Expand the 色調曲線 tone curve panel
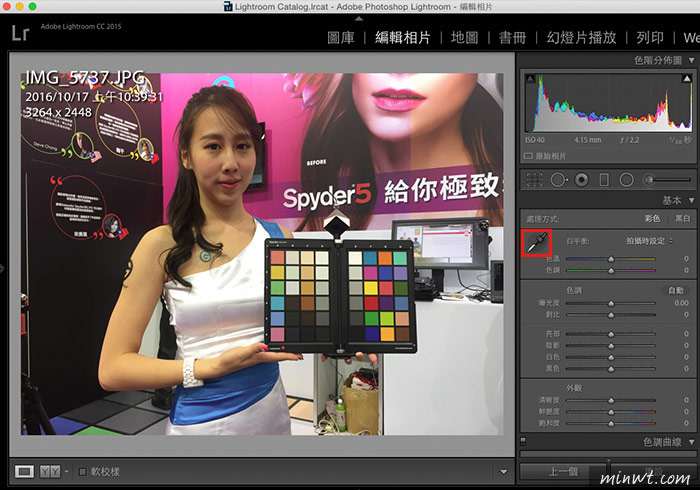 [x=692, y=442]
